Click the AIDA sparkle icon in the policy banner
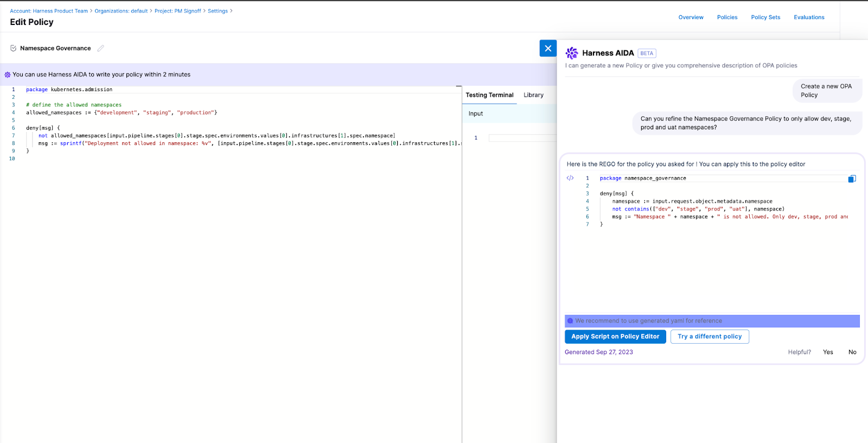This screenshot has height=443, width=868. tap(7, 75)
